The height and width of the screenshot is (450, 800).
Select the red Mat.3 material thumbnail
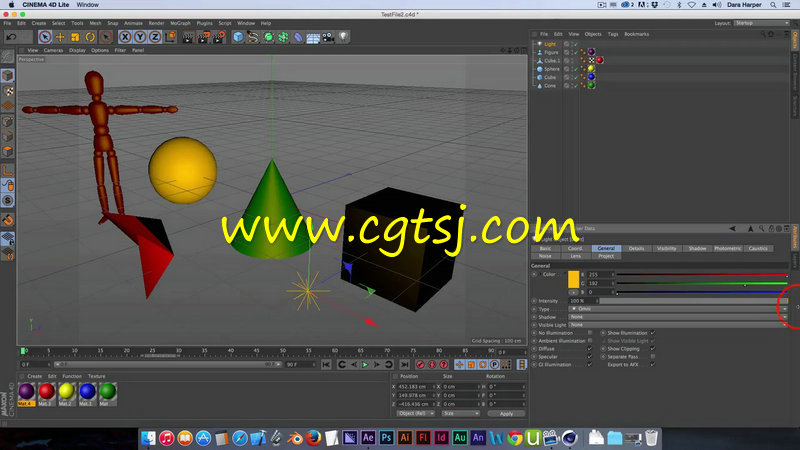(x=46, y=392)
